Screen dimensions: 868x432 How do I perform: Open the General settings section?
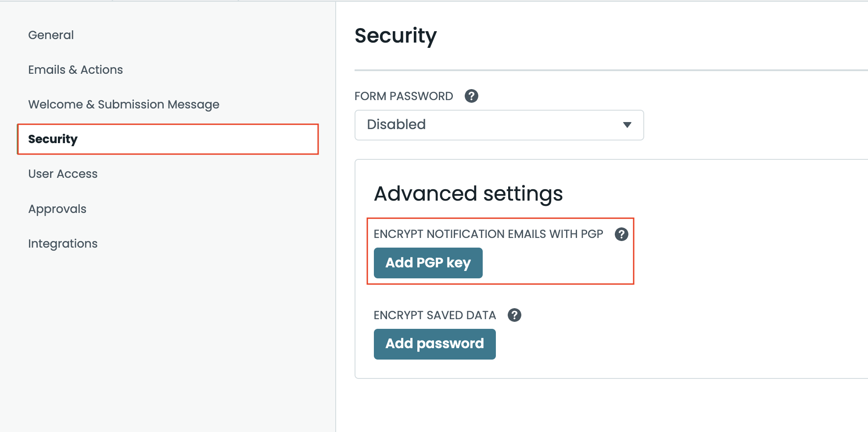[x=51, y=35]
